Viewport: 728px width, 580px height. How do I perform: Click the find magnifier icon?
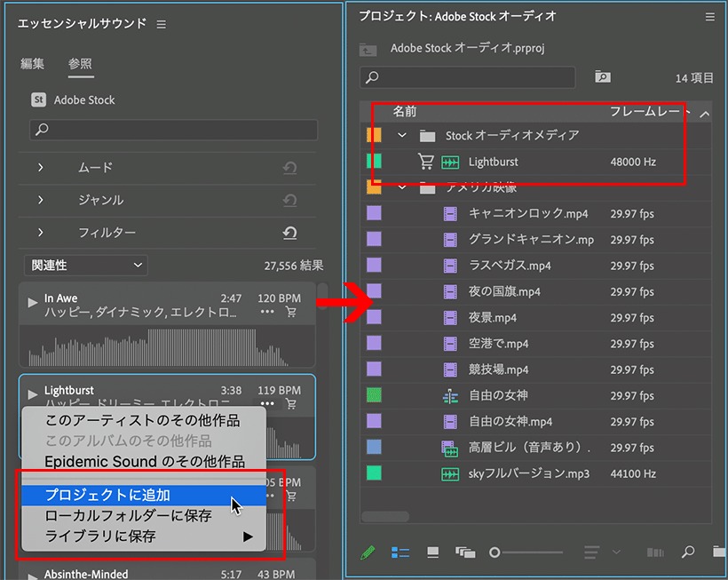(688, 552)
